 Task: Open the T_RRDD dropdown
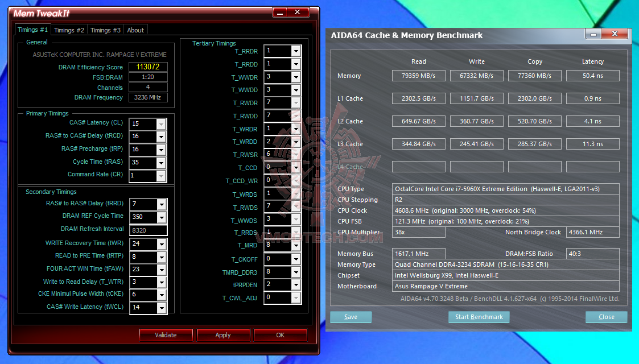[x=296, y=64]
